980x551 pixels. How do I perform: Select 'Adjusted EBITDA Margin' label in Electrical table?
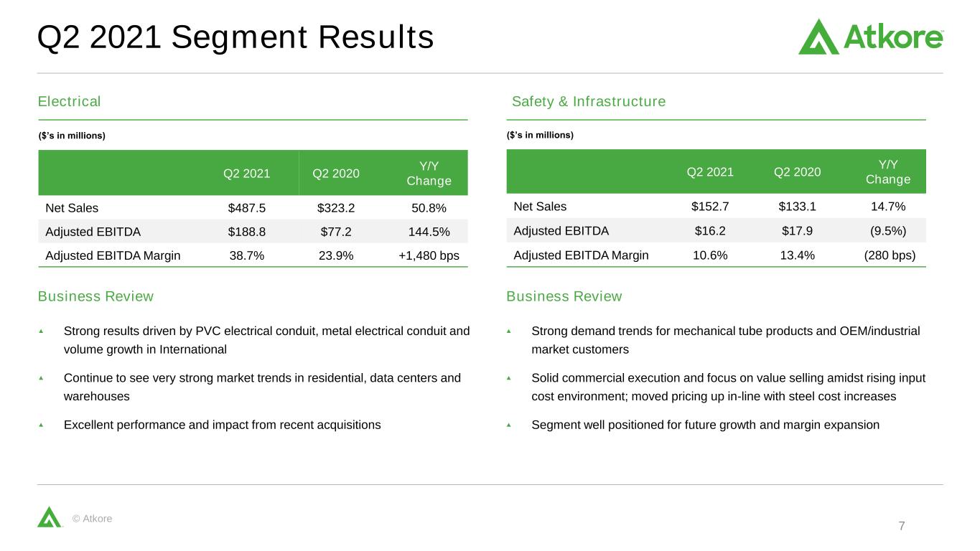click(x=113, y=255)
